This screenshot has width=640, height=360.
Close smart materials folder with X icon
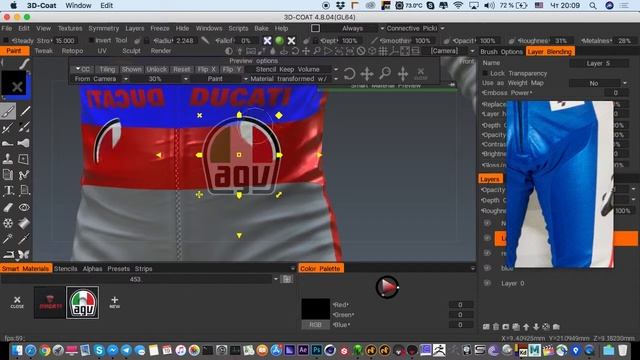[x=17, y=302]
